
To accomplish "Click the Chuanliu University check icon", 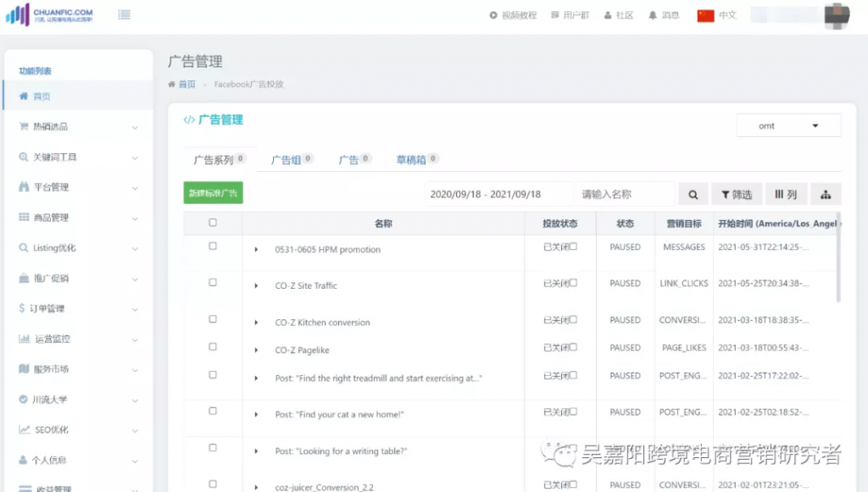I will pos(23,399).
